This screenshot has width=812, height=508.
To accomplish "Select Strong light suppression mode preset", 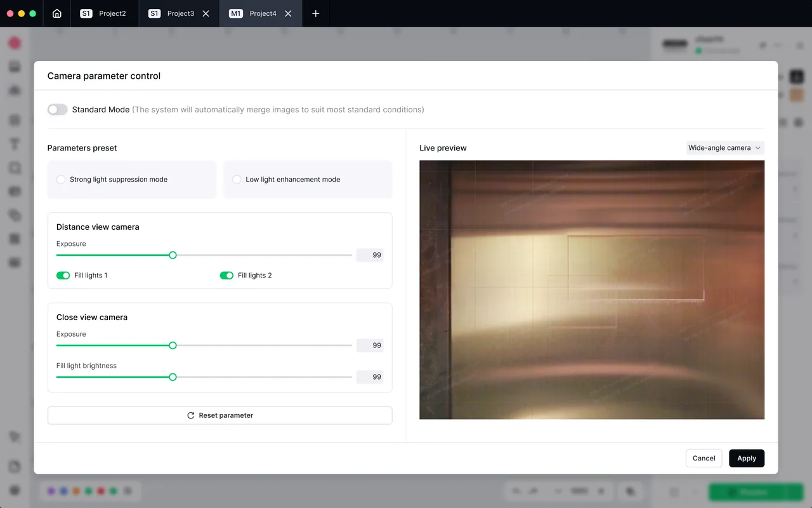I will click(132, 180).
